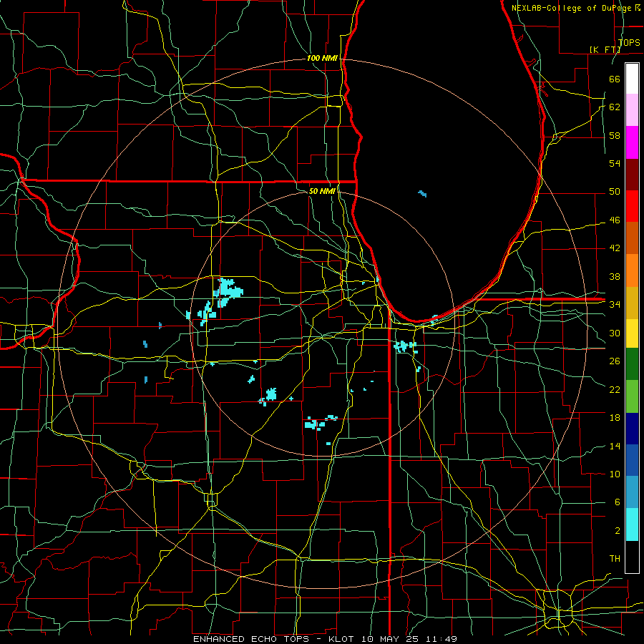The image size is (644, 644).
Task: Select the light green legend swatch
Action: [x=632, y=396]
